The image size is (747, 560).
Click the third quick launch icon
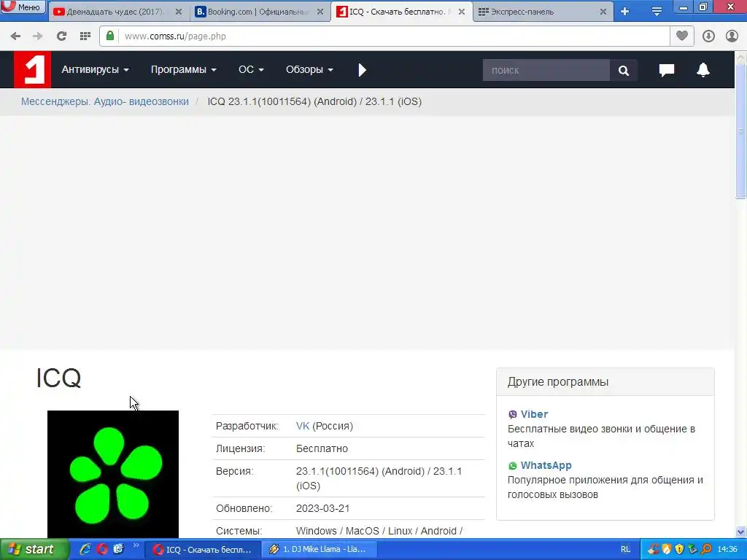(x=119, y=549)
